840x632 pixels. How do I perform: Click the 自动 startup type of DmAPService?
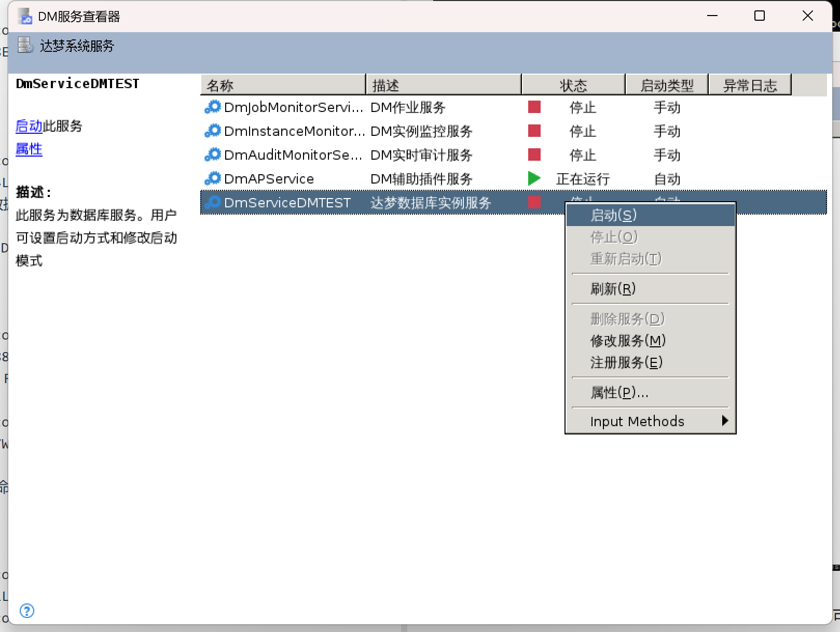click(x=667, y=179)
